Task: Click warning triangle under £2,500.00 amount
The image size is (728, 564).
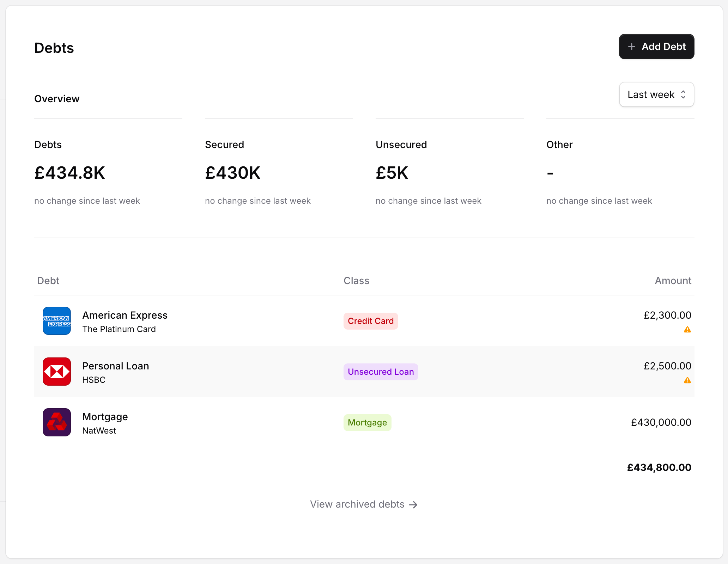Action: (x=687, y=380)
